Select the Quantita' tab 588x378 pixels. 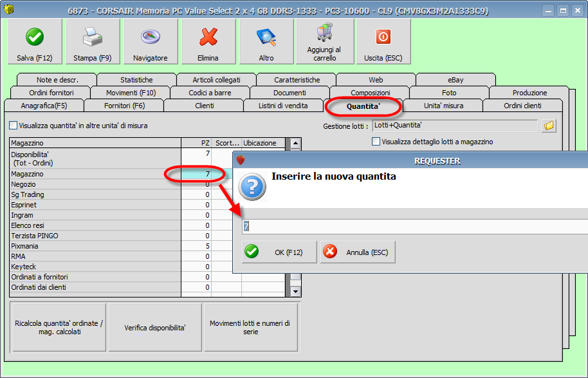click(x=363, y=106)
